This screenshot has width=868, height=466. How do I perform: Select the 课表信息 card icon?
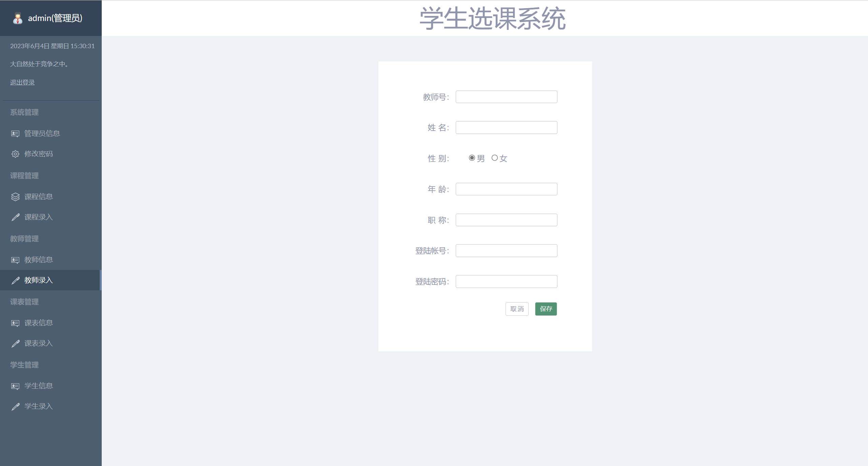pyautogui.click(x=15, y=323)
